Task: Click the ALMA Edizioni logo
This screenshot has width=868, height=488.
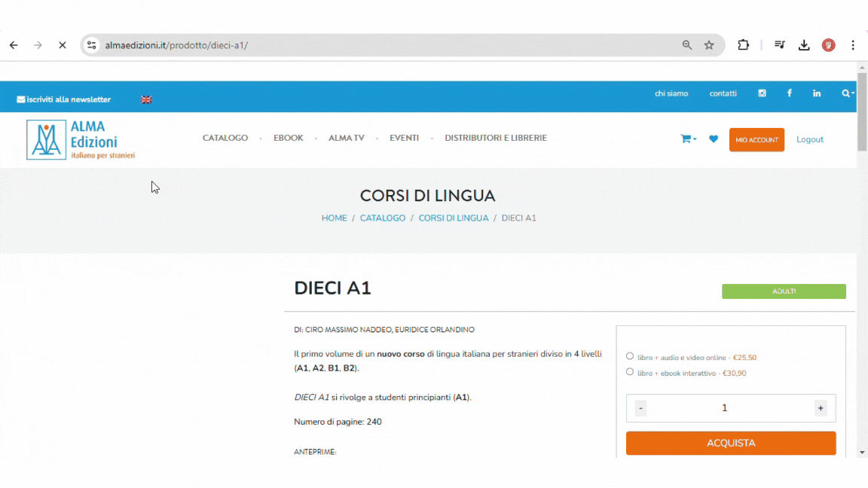Action: [x=81, y=139]
